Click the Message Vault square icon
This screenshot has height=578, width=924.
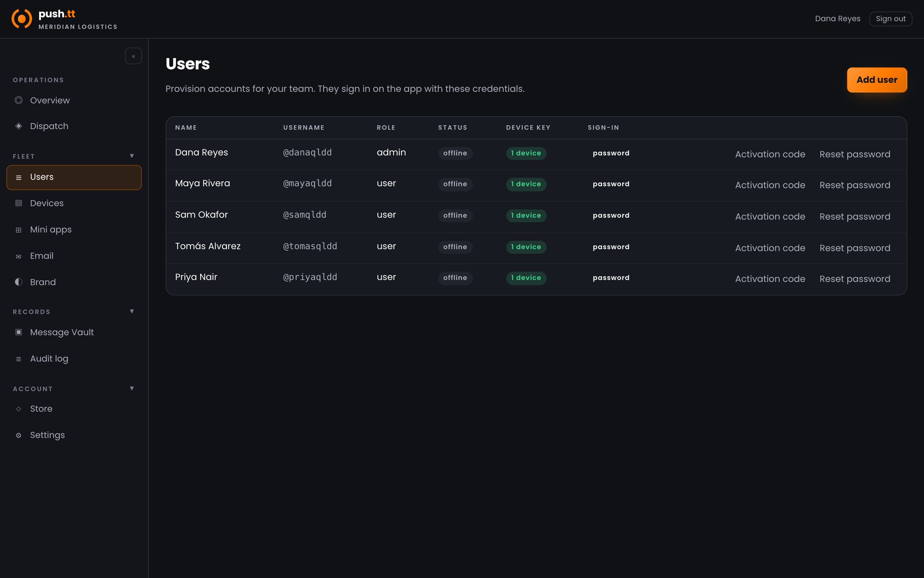[18, 332]
